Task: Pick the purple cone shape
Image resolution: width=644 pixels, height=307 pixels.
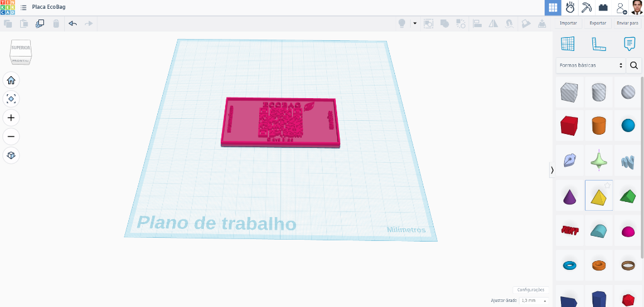Action: [569, 196]
